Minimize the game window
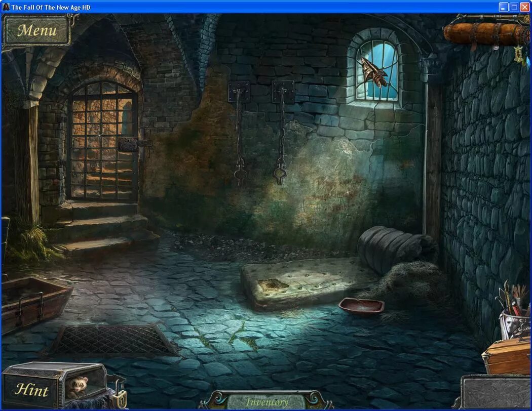This screenshot has width=532, height=411. point(504,7)
